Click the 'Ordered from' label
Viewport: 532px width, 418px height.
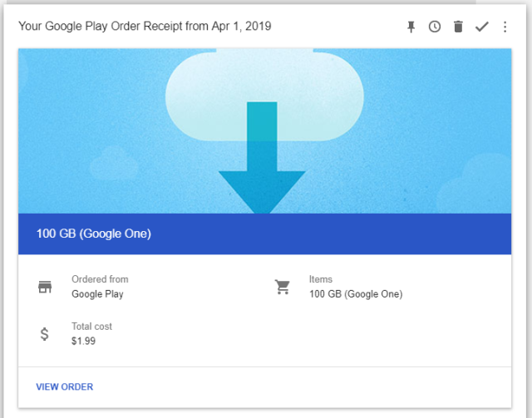tap(100, 279)
